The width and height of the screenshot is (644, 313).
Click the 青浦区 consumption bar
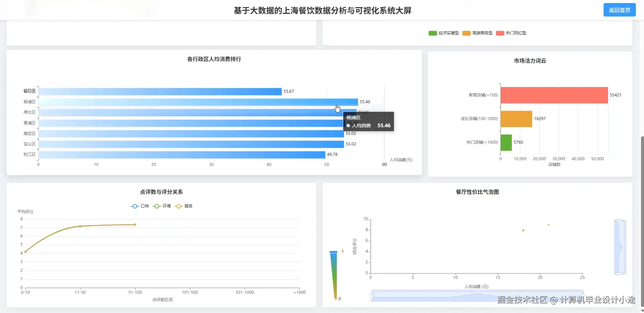[x=192, y=123]
